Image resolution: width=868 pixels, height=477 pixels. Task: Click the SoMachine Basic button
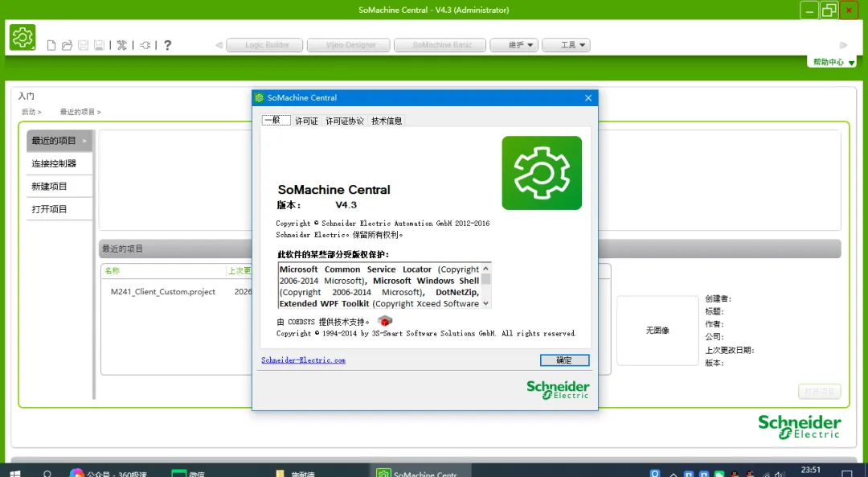tap(440, 45)
